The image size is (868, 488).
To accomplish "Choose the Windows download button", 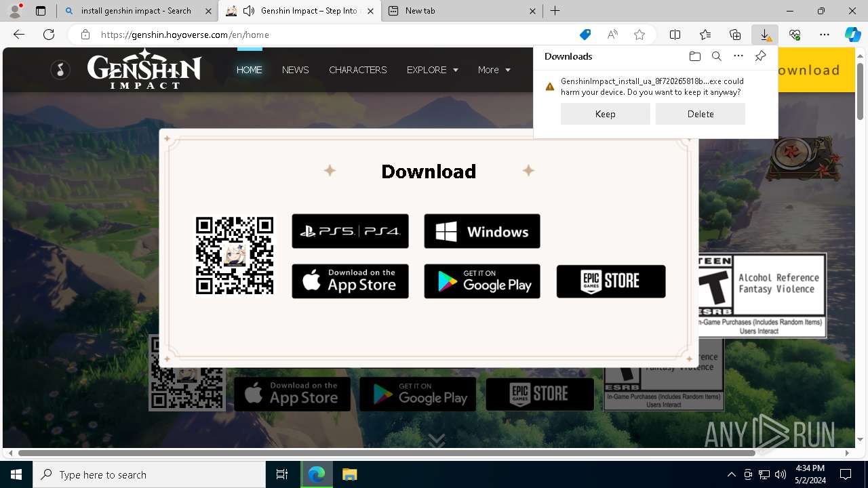I will pyautogui.click(x=482, y=231).
